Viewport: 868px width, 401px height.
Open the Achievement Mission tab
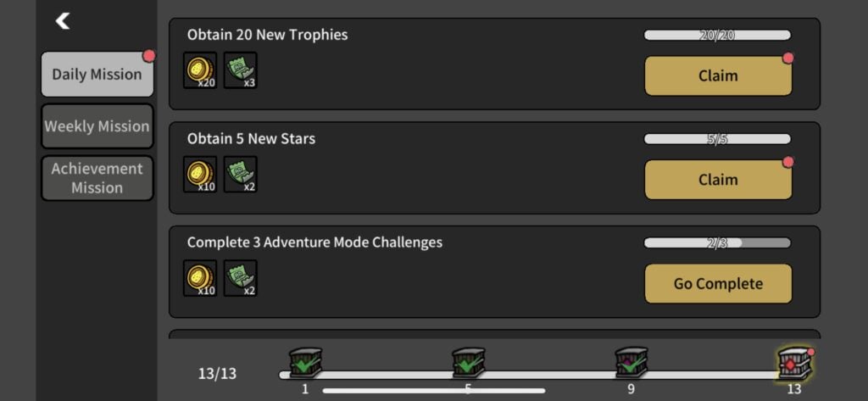[97, 178]
